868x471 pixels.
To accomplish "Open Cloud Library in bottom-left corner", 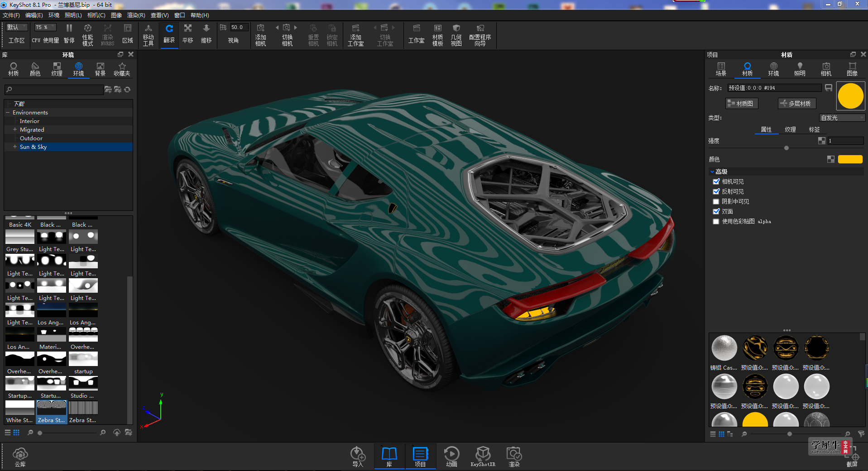I will point(20,457).
